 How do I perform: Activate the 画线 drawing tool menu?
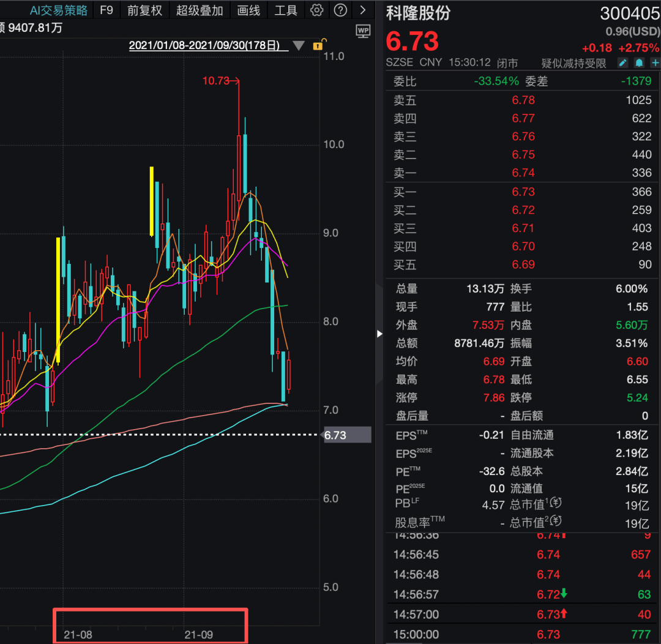(x=248, y=10)
